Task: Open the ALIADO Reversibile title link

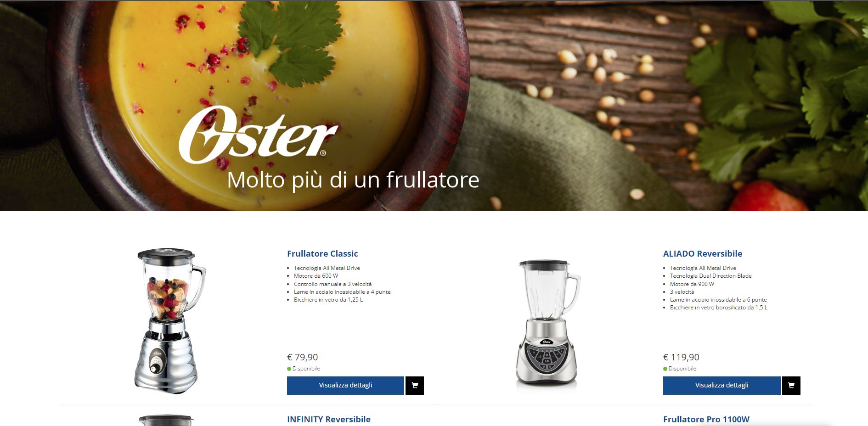Action: click(703, 253)
